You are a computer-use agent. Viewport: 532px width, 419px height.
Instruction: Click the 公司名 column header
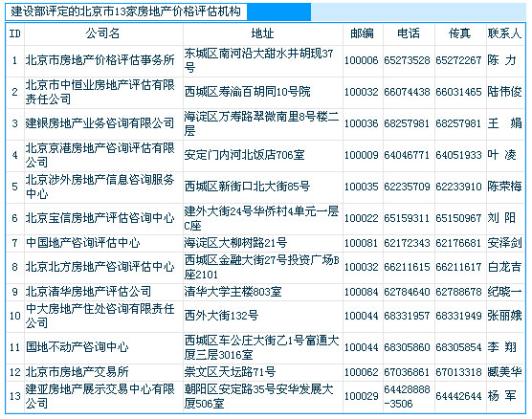click(103, 33)
